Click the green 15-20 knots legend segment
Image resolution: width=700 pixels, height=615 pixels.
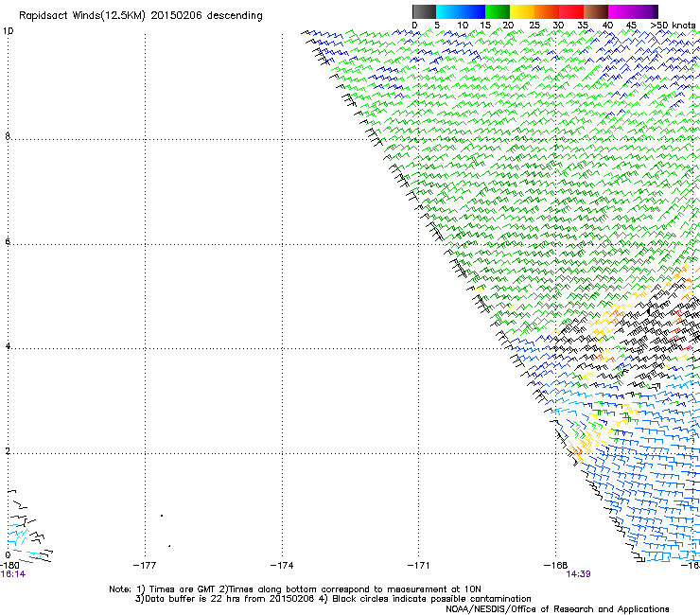pyautogui.click(x=498, y=11)
